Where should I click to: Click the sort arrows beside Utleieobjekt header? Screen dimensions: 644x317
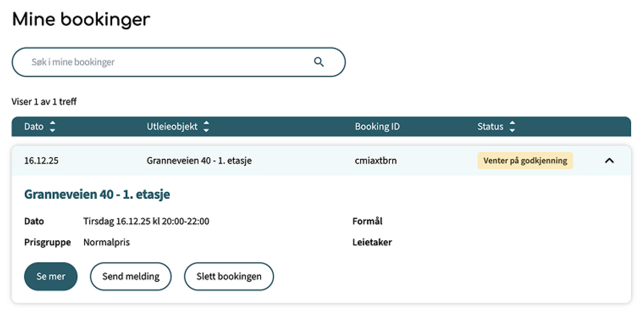click(x=206, y=127)
